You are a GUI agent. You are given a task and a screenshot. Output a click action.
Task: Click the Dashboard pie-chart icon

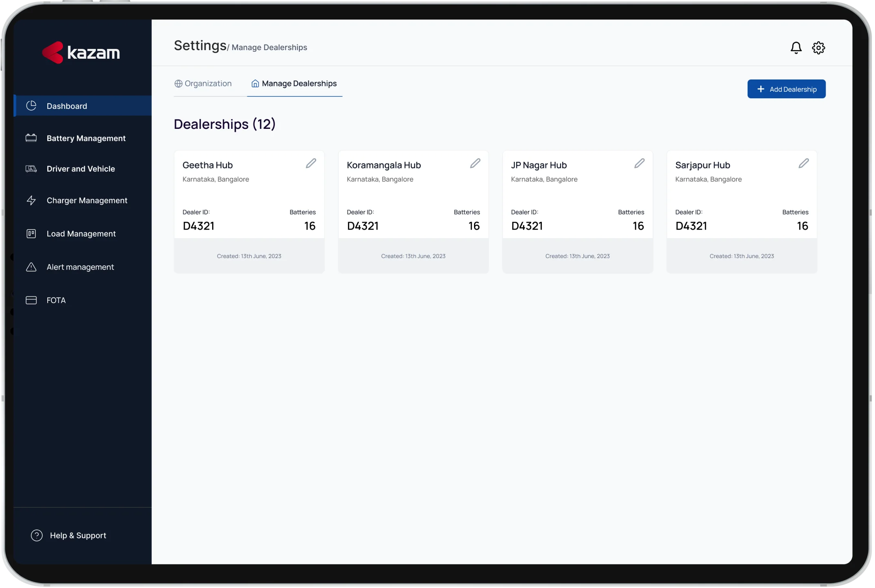click(x=31, y=106)
